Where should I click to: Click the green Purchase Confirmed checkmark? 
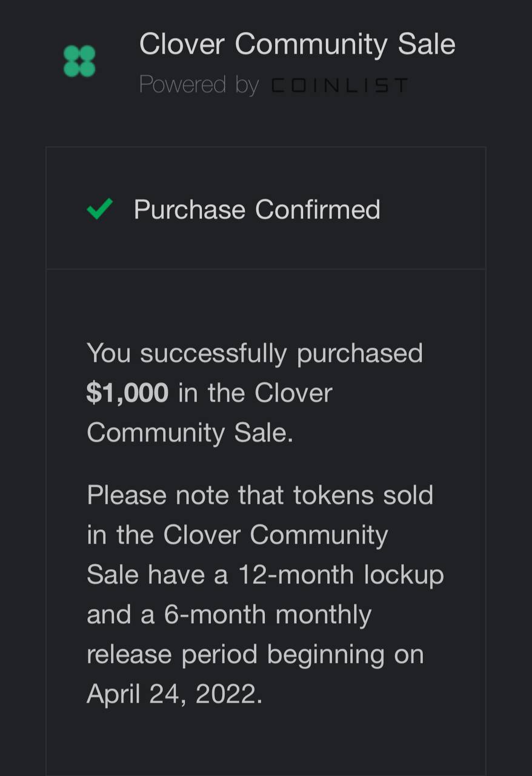tap(99, 210)
